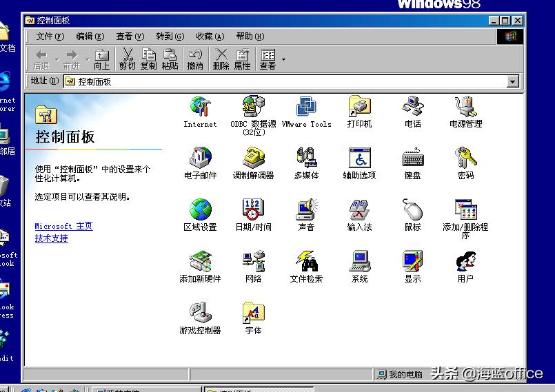555x392 pixels.
Task: Expand the address bar dropdown
Action: point(513,82)
